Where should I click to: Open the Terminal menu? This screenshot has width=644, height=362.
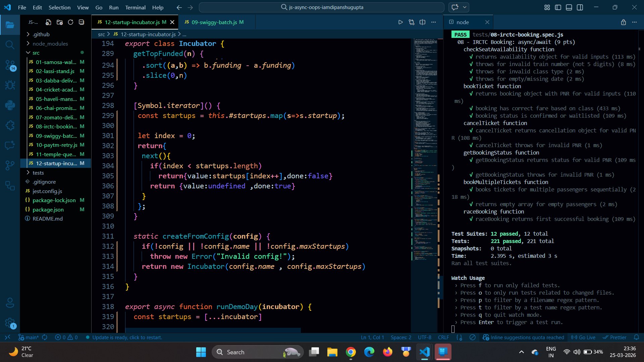click(x=135, y=7)
